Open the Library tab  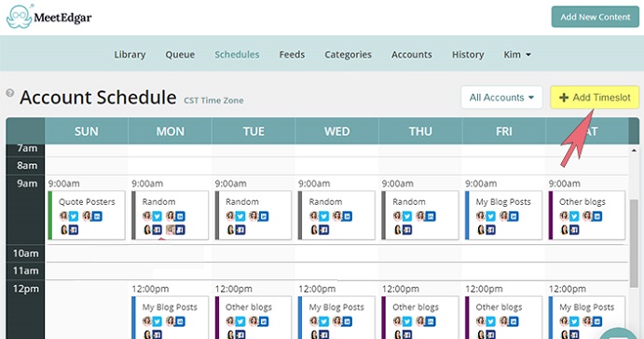130,55
